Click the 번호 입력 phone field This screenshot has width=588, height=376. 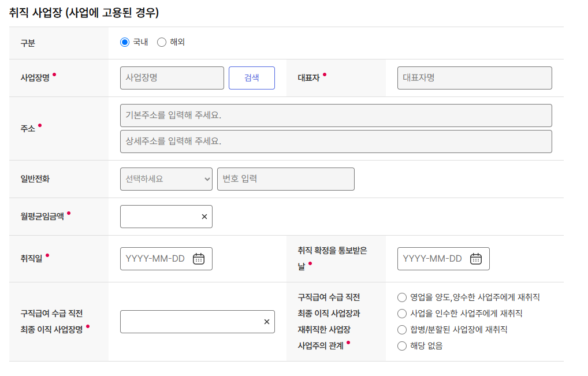[x=286, y=179]
